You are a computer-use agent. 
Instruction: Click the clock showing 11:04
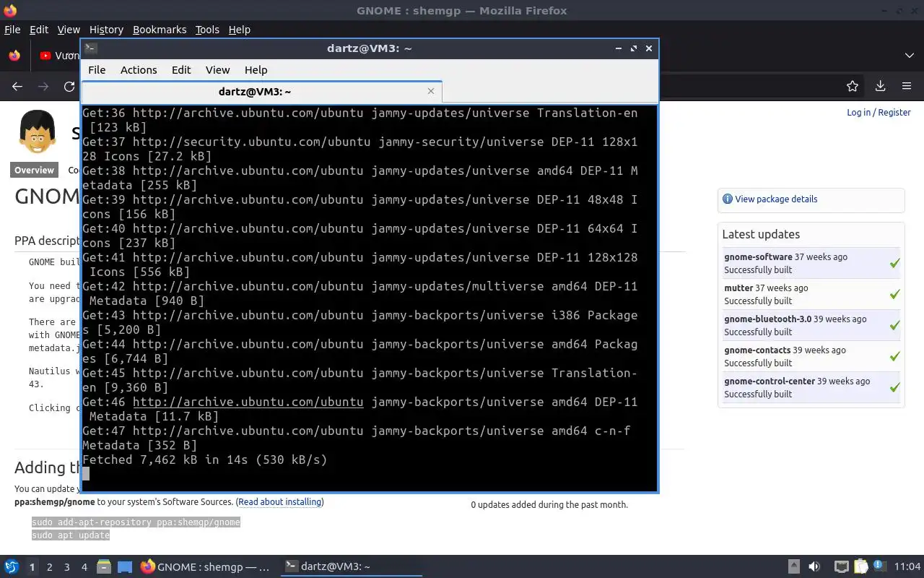[x=907, y=566]
